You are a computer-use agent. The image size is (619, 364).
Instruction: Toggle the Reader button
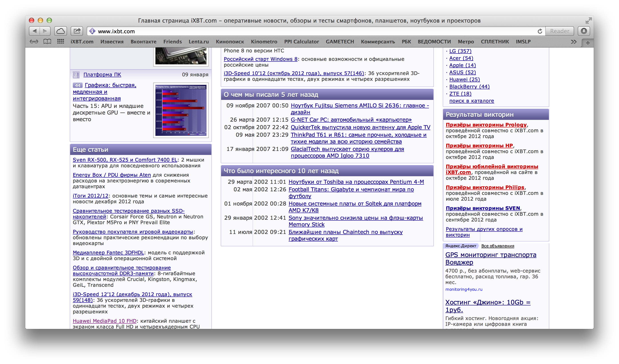(x=559, y=31)
